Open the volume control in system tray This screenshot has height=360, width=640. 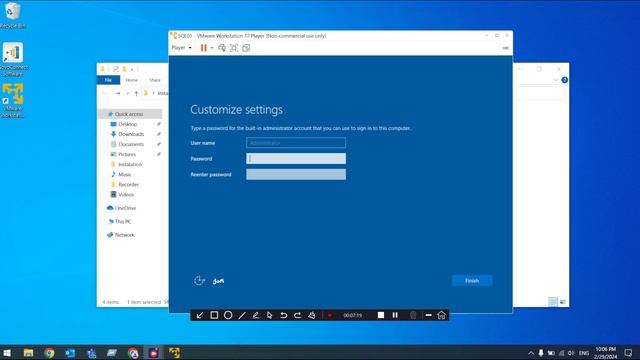coord(571,353)
